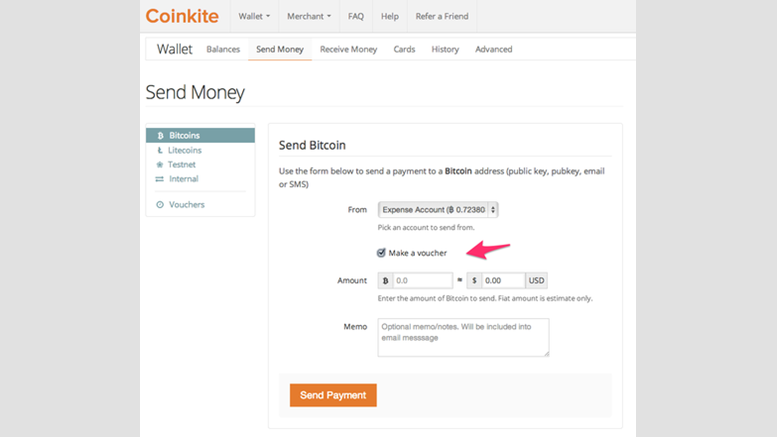Select the Send Money tab
Viewport: 777px width, 437px height.
click(x=279, y=49)
